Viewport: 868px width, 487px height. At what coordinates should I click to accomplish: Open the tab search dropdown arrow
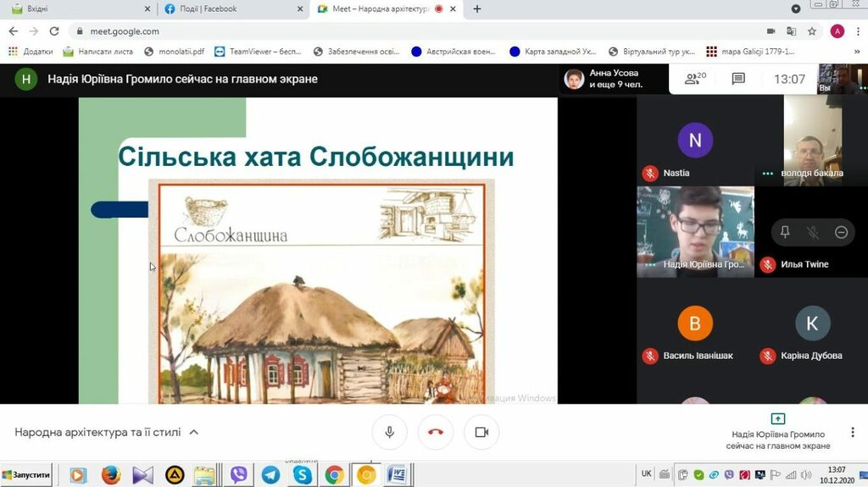tap(795, 9)
